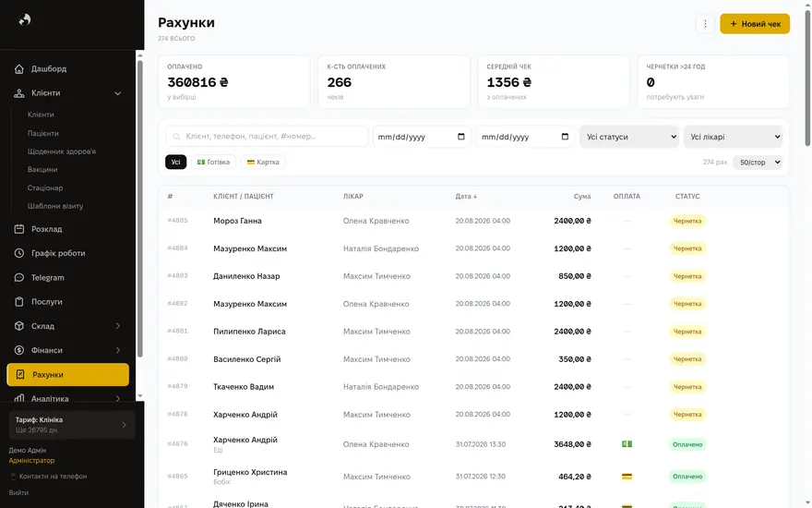Expand the Аналітика submenu chevron
This screenshot has width=812, height=508.
tap(117, 399)
